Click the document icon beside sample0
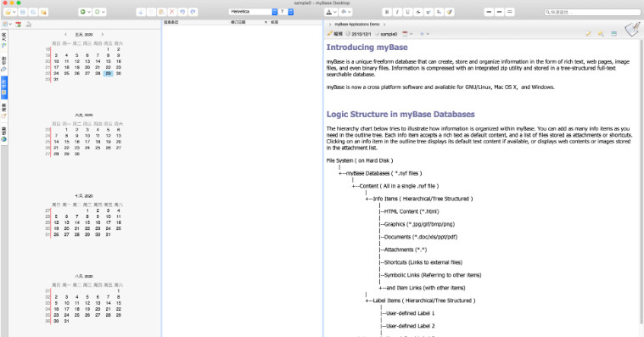The width and height of the screenshot is (644, 337). tap(377, 34)
